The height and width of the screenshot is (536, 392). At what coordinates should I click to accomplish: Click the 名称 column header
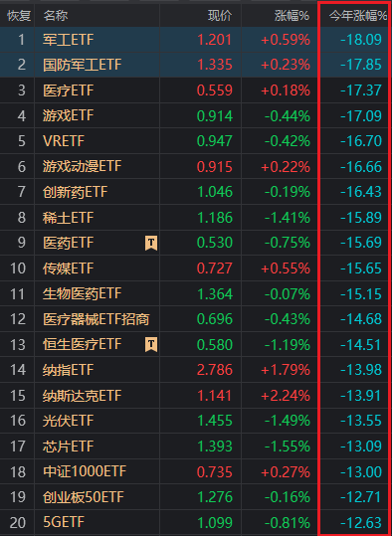56,15
